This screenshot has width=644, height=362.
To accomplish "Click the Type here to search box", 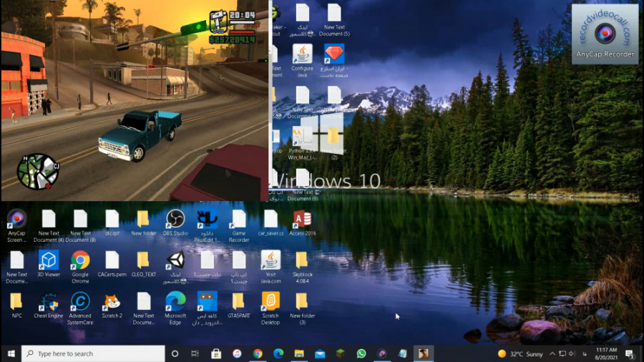I will 93,353.
